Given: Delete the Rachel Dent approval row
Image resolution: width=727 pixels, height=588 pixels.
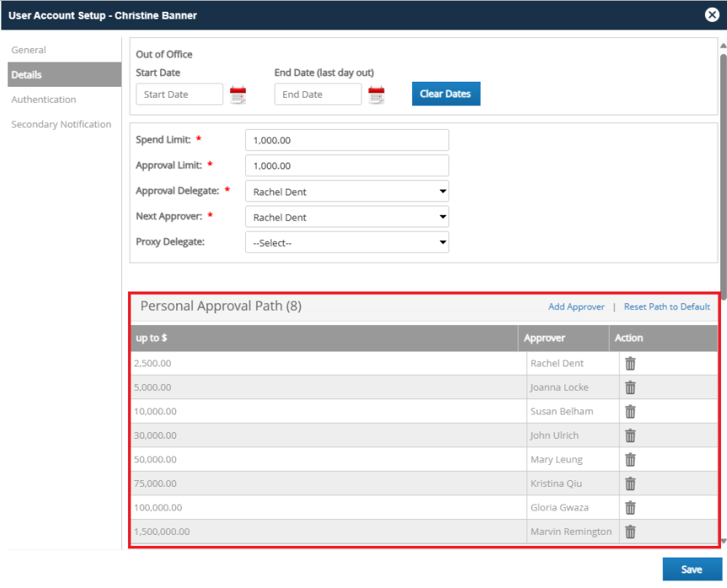Looking at the screenshot, I should point(630,363).
